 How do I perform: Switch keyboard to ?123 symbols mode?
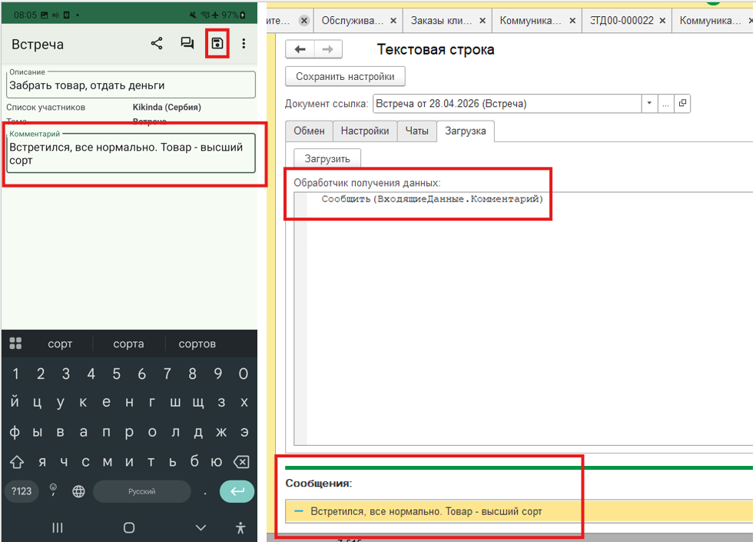tap(22, 491)
